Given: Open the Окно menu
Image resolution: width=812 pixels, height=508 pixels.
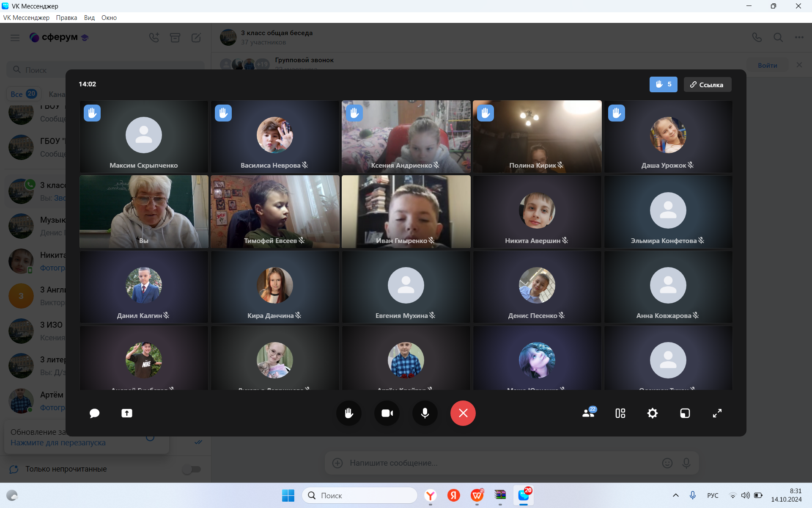Looking at the screenshot, I should click(x=109, y=18).
